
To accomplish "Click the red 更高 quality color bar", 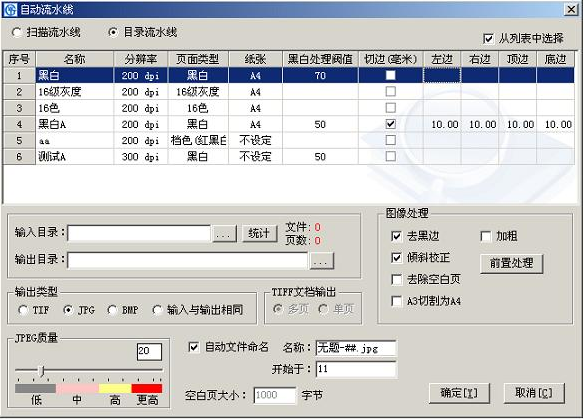I will tap(147, 389).
